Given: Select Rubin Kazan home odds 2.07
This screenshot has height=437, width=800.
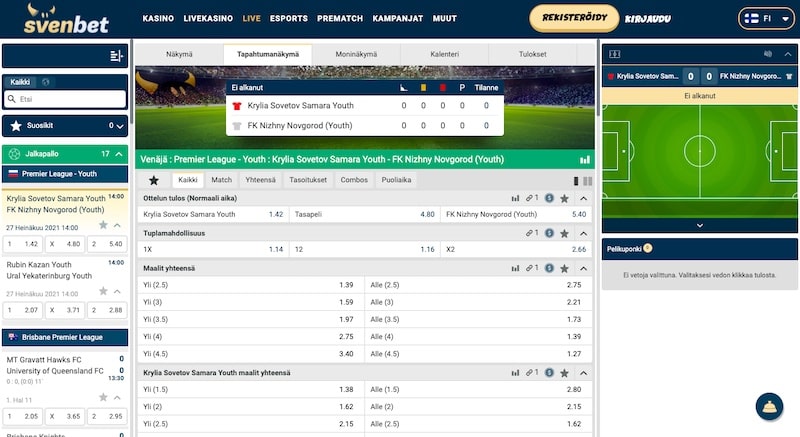Looking at the screenshot, I should (x=23, y=310).
